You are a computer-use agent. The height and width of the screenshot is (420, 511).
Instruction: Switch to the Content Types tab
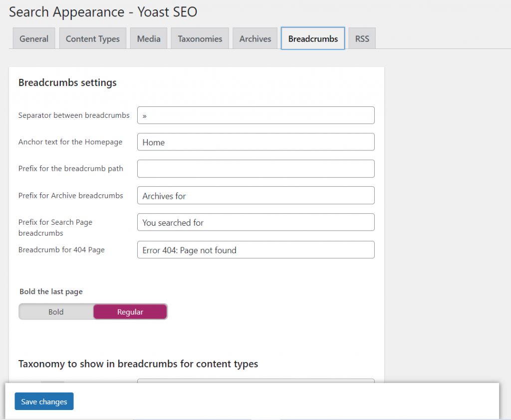point(92,38)
